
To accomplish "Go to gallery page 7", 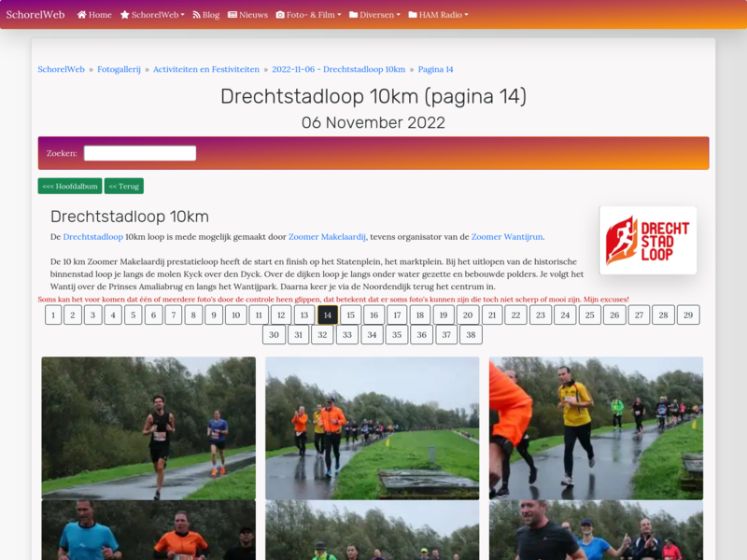I will click(x=174, y=315).
